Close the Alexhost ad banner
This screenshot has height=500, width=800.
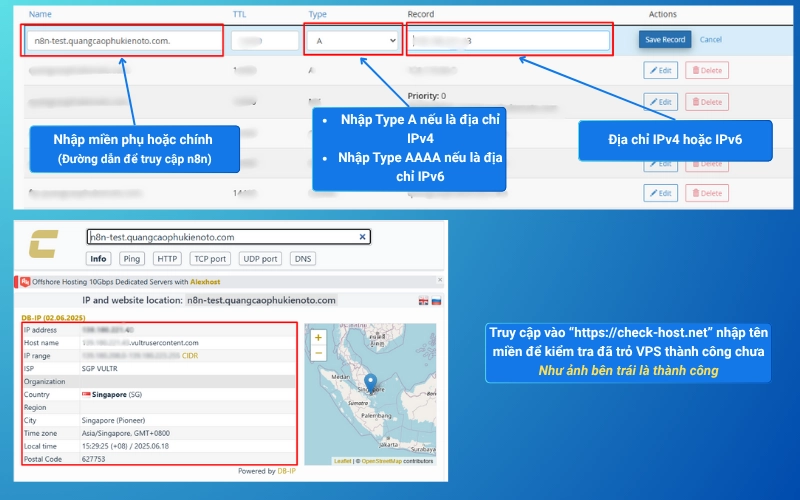pyautogui.click(x=440, y=280)
